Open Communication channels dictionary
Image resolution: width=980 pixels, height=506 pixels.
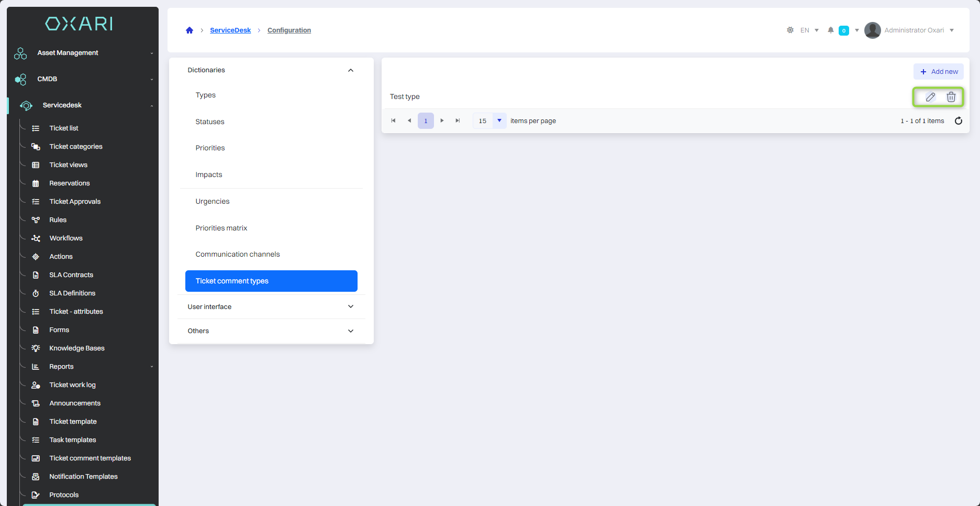(238, 255)
